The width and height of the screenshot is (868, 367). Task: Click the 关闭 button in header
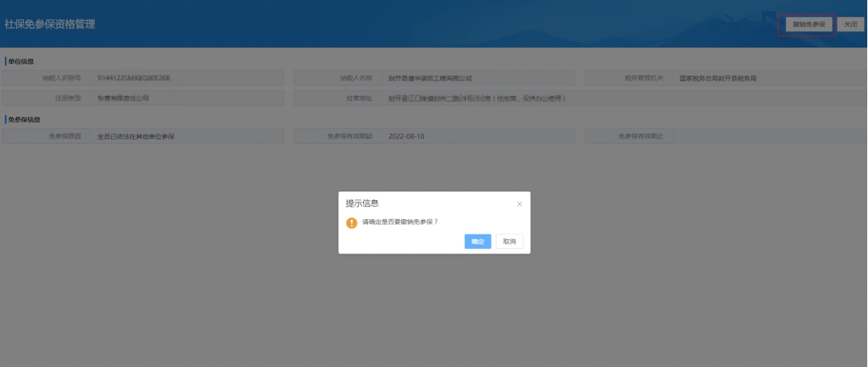[850, 25]
